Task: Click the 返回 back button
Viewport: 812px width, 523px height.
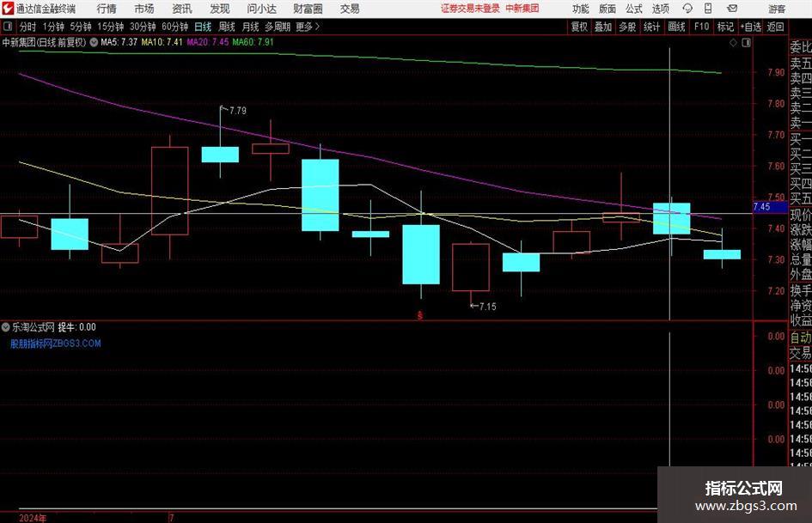Action: pos(775,27)
